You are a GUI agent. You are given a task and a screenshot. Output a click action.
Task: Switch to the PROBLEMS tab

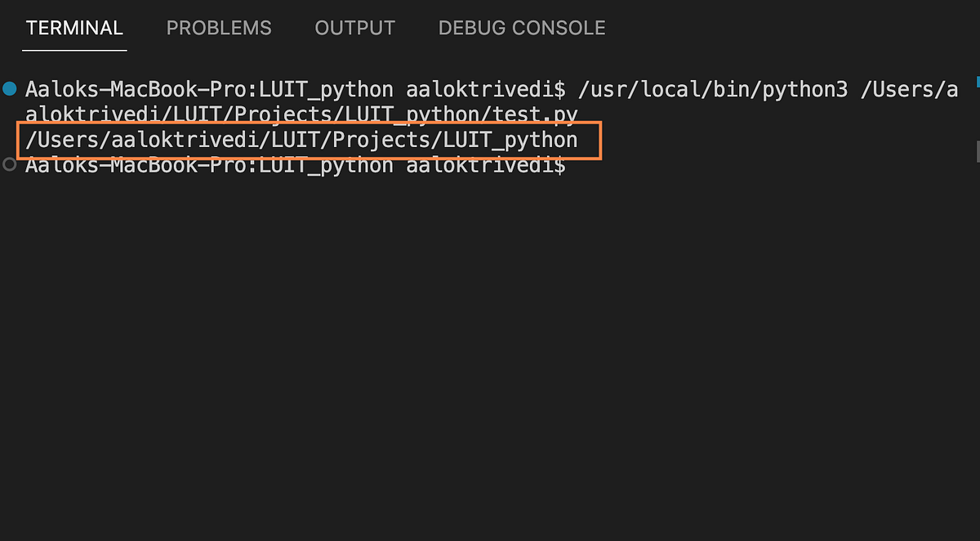219,28
